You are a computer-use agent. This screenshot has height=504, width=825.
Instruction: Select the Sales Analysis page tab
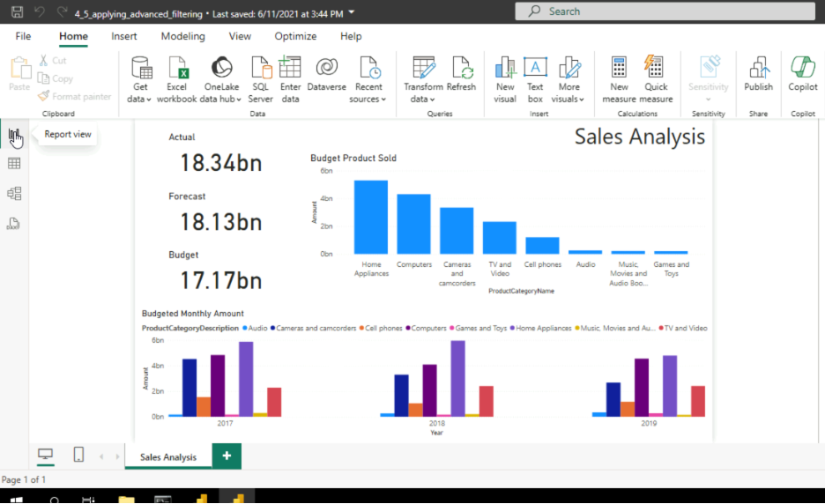168,456
